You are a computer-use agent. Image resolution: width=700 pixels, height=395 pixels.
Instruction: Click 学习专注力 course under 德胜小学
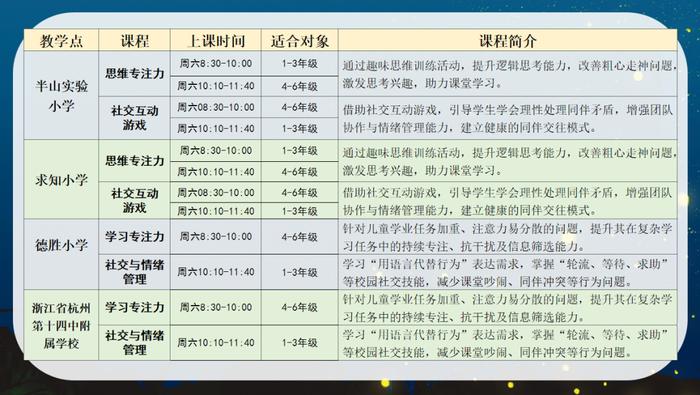click(134, 237)
